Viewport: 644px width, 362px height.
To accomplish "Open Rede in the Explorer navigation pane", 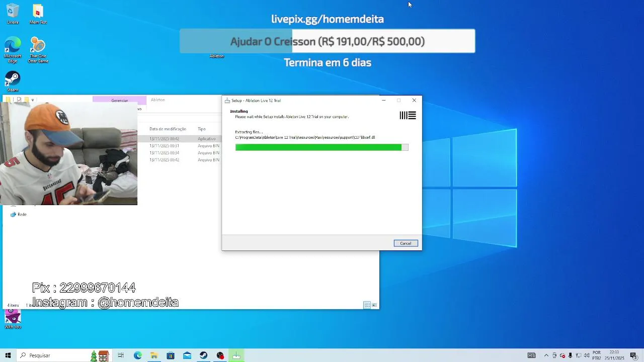I will (19, 214).
